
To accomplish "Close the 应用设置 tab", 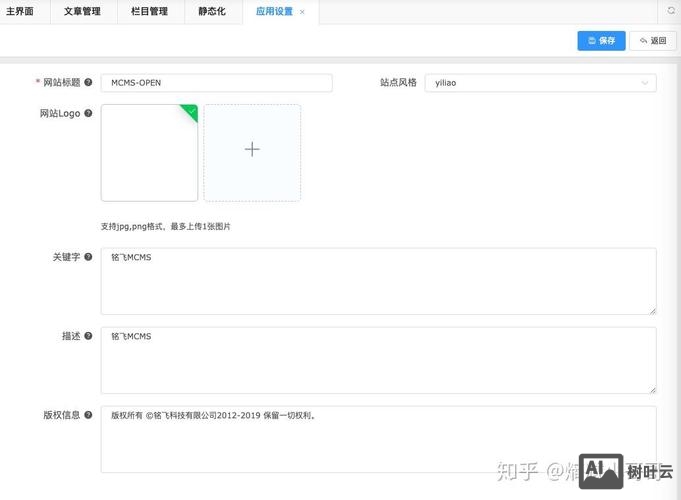I will [x=302, y=12].
